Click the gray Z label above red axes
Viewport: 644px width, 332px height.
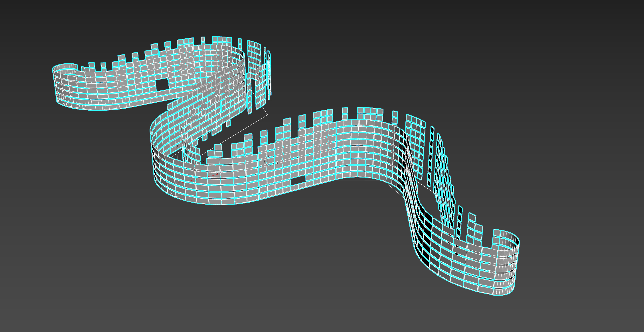(x=178, y=146)
